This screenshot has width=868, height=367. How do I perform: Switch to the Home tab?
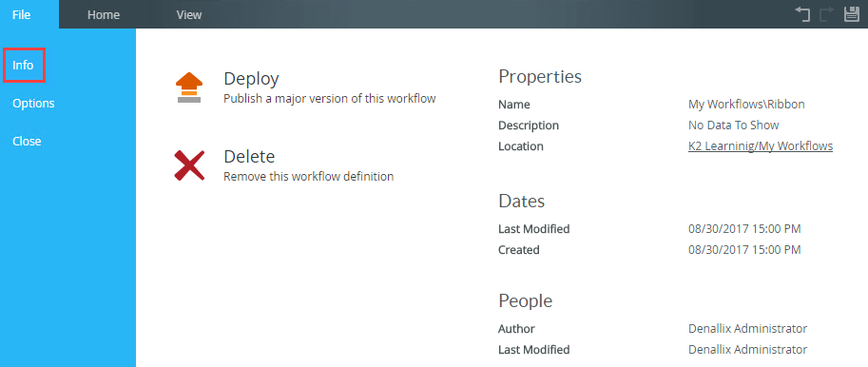click(x=104, y=15)
